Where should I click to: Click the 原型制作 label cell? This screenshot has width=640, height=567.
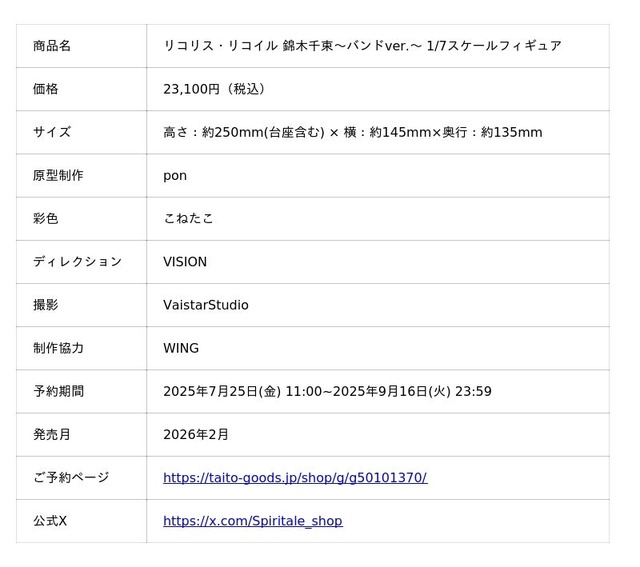click(x=81, y=176)
